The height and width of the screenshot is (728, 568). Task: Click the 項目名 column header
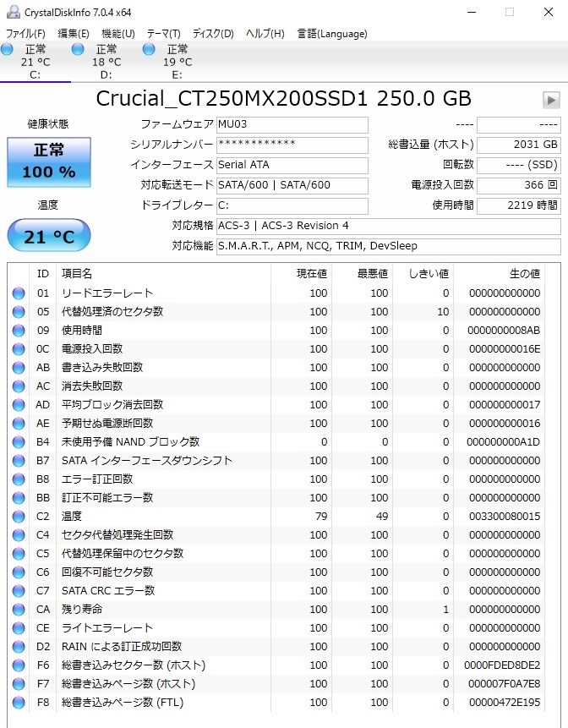[163, 273]
